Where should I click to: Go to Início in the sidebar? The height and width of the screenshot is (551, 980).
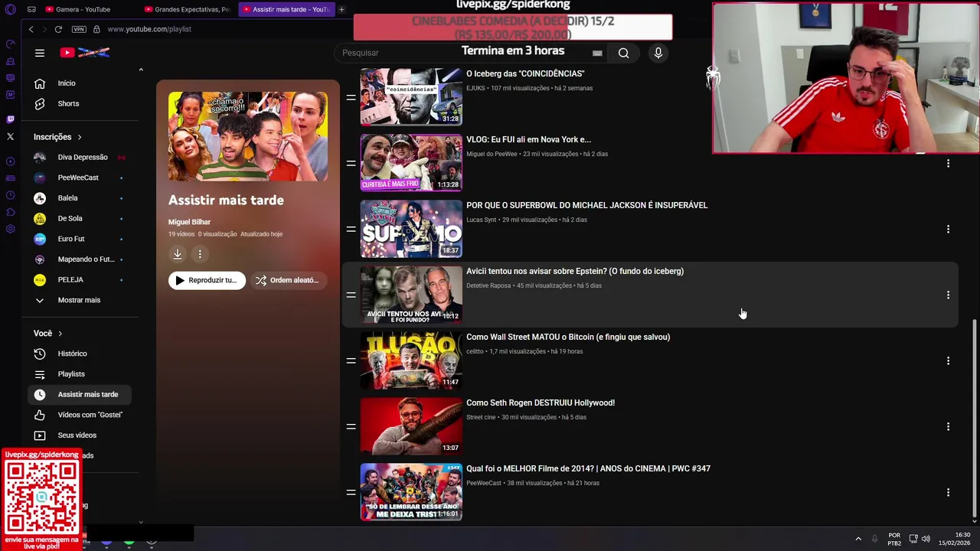79,83
